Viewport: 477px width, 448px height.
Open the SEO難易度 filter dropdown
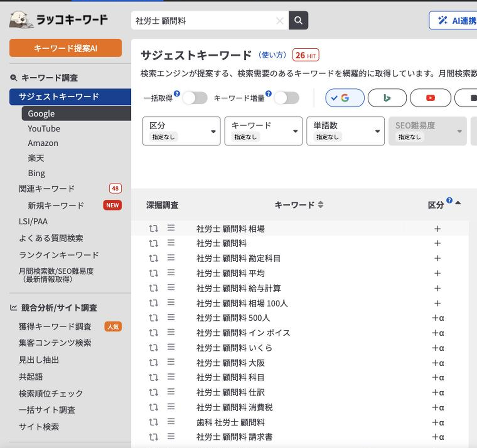pos(427,131)
